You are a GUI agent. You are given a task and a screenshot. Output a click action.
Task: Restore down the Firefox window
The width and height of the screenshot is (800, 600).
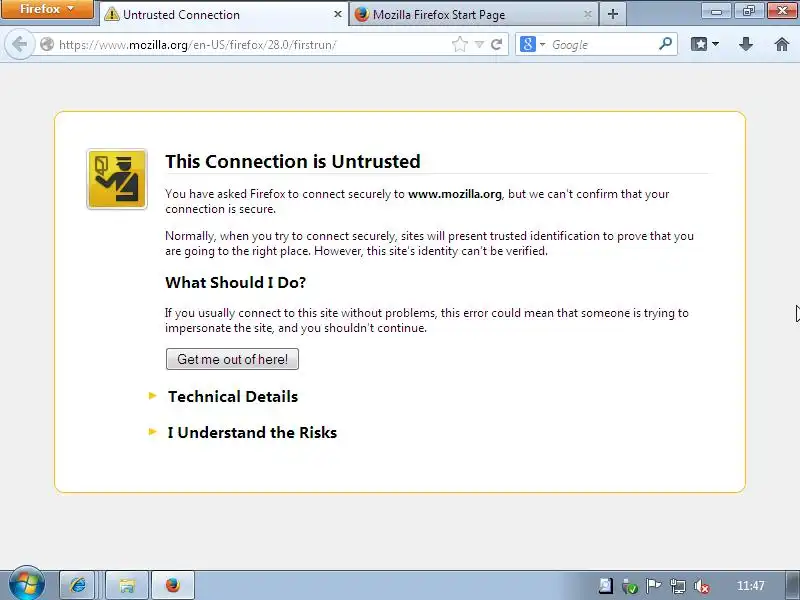pos(748,11)
